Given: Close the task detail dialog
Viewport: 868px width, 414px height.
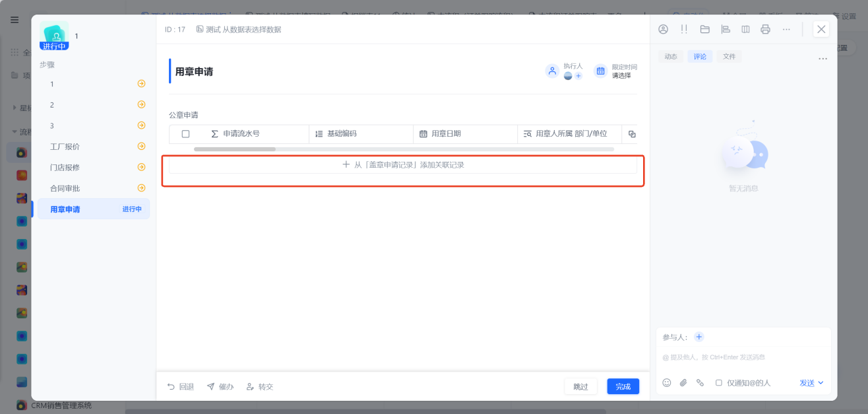Looking at the screenshot, I should [821, 29].
